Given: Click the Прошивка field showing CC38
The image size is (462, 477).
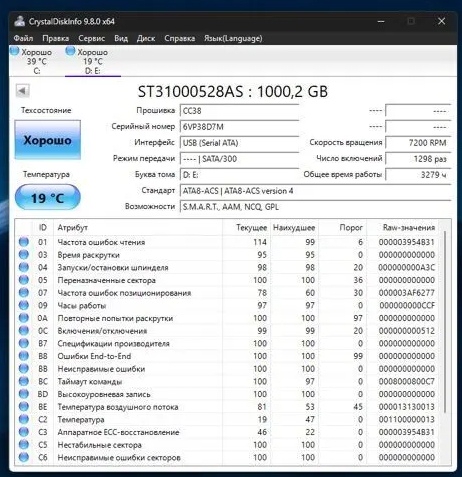Looking at the screenshot, I should coord(239,111).
